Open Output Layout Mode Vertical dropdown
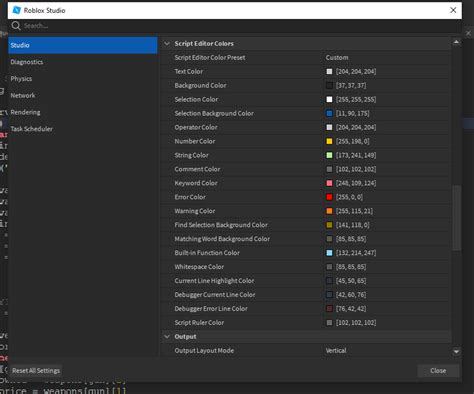The image size is (474, 394). [387, 351]
